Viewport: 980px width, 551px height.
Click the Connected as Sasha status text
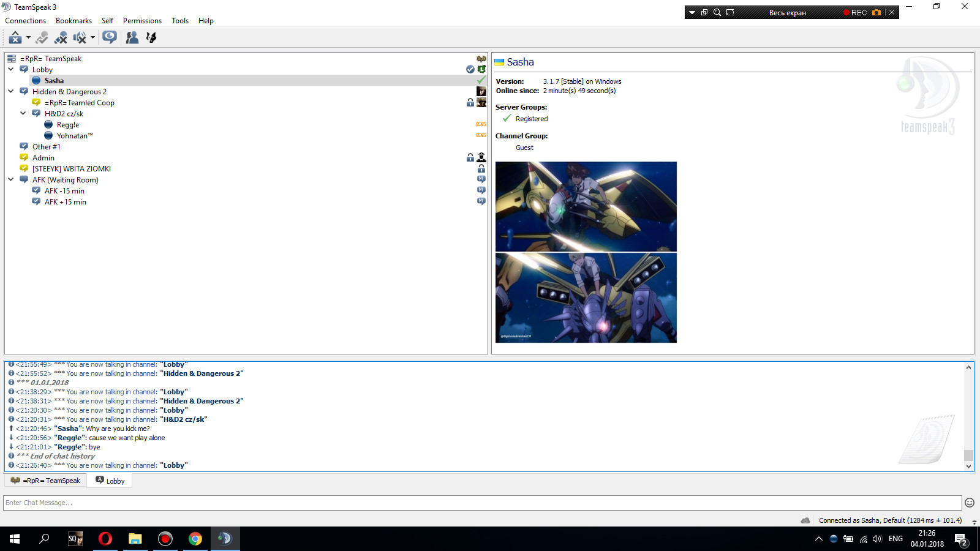(x=891, y=520)
